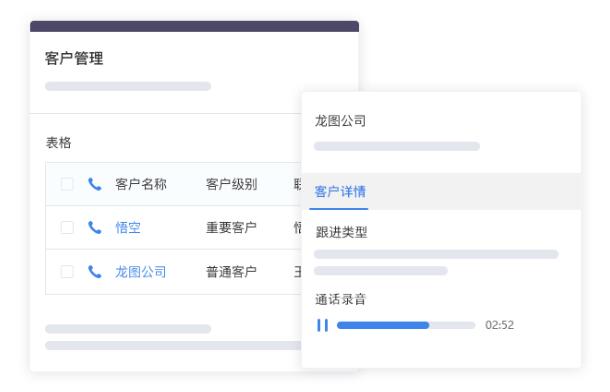Click the 客户名称 column header
Screen dimensions: 610x392
tap(141, 184)
